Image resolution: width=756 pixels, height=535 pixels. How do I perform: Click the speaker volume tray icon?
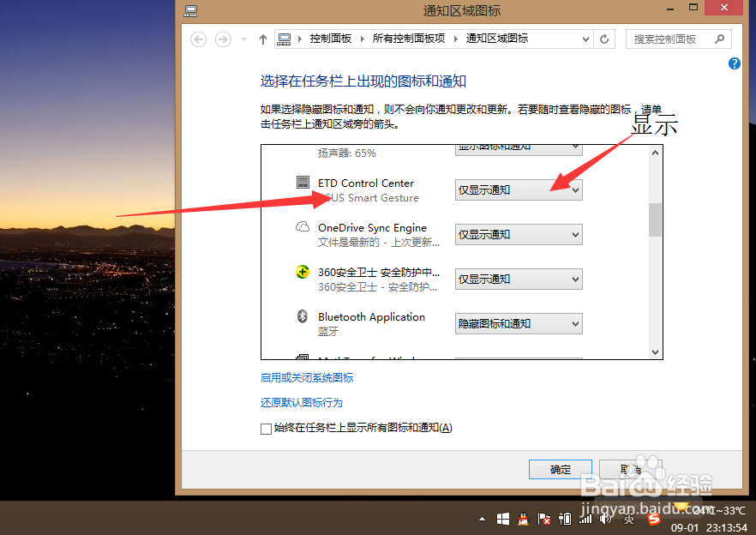pyautogui.click(x=605, y=519)
